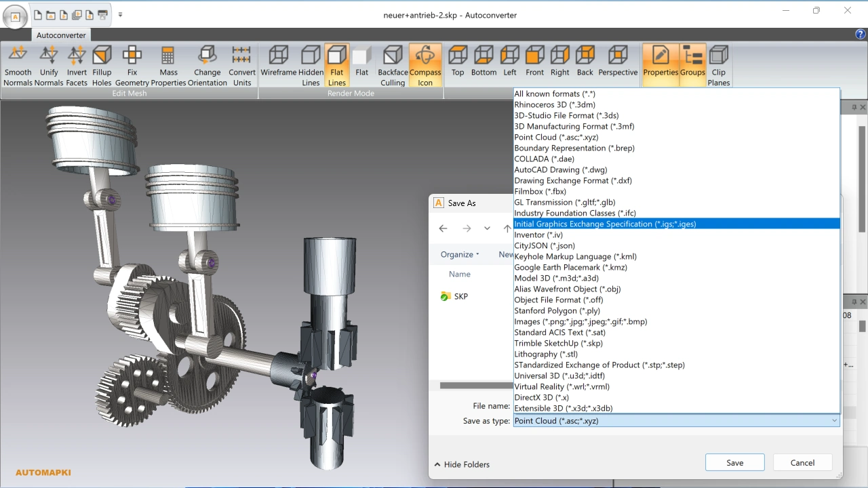
Task: Select Unify Normals tool
Action: coord(49,66)
